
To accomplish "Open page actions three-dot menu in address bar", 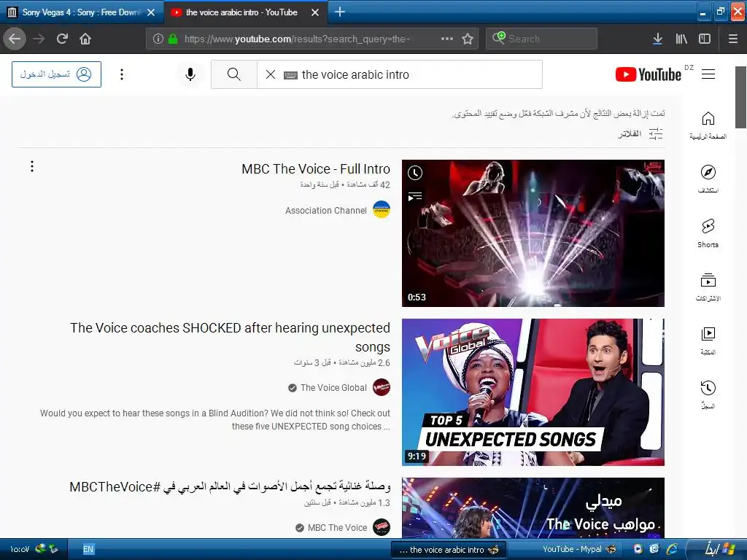I will 447,39.
